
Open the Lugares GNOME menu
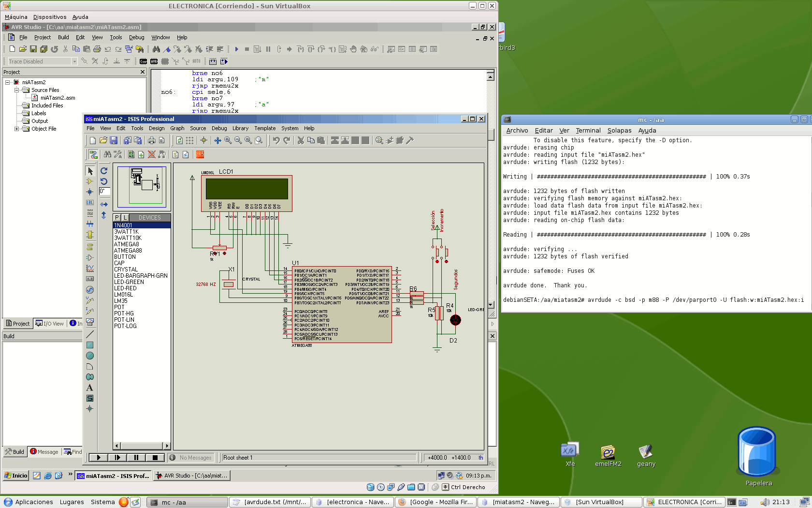coord(72,502)
